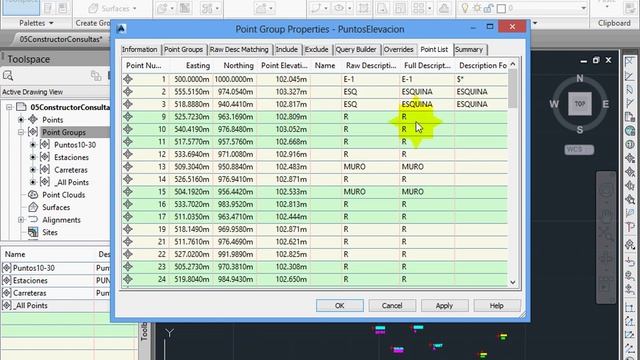Select the Point Groups tree node
The width and height of the screenshot is (640, 360).
pyautogui.click(x=64, y=132)
